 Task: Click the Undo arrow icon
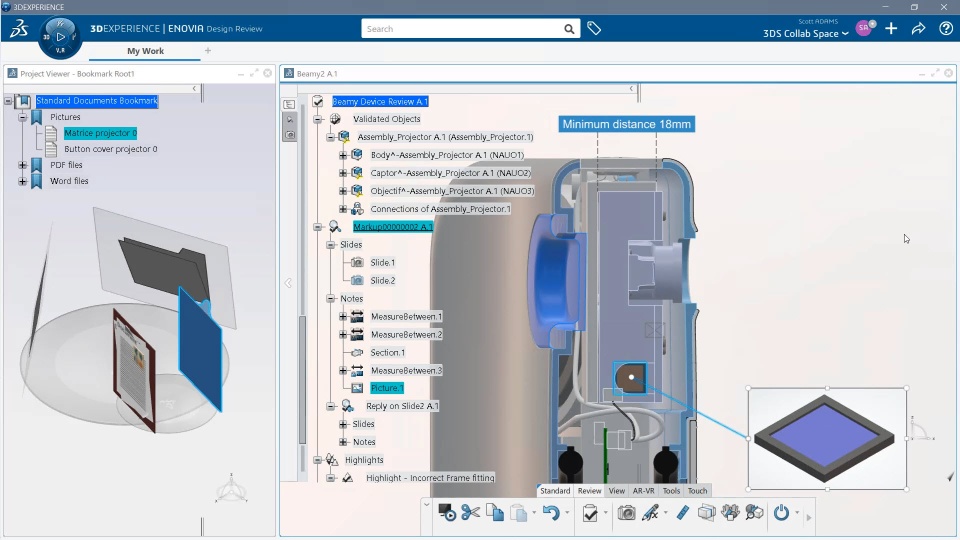click(x=551, y=512)
